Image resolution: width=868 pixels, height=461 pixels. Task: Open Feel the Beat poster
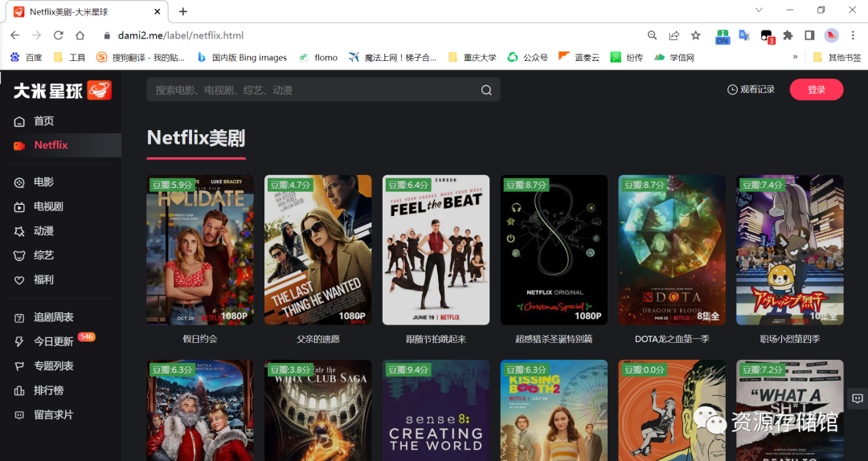[436, 250]
